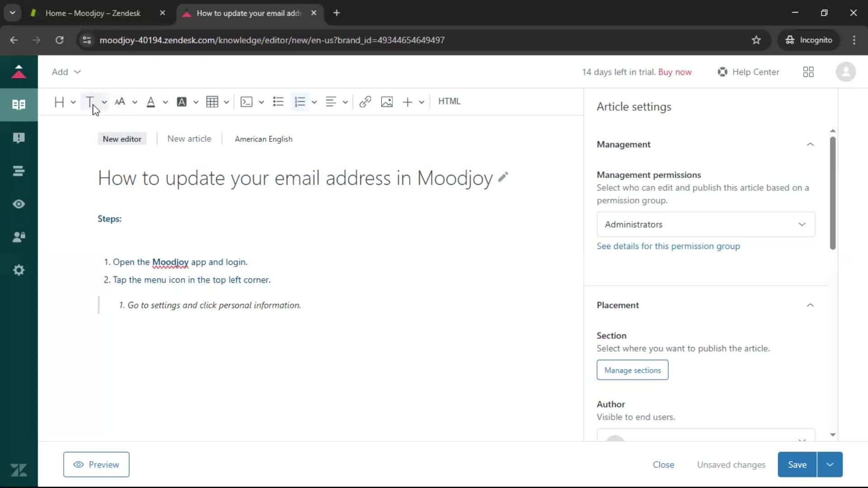Viewport: 868px width, 488px height.
Task: Open the Community moderation sidebar icon
Action: click(x=19, y=138)
